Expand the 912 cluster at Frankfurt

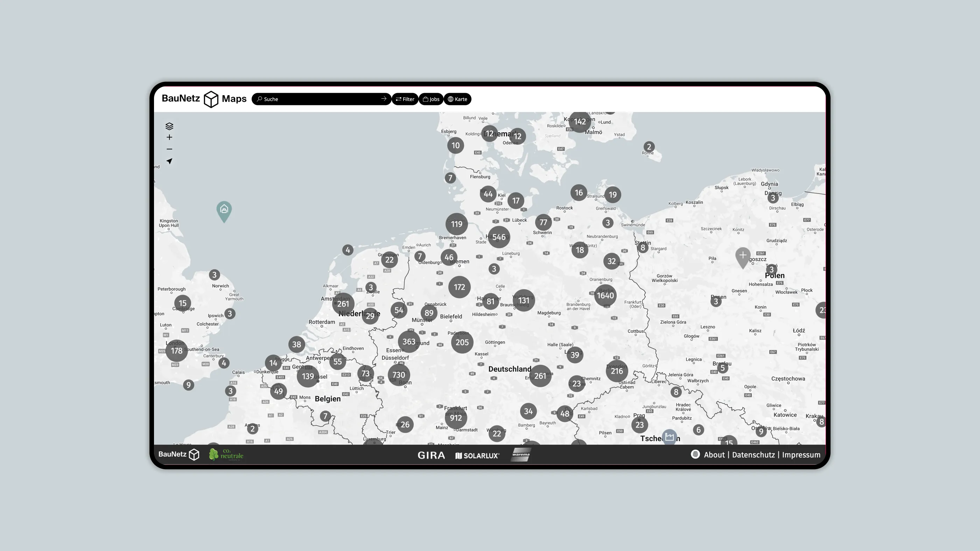point(456,418)
